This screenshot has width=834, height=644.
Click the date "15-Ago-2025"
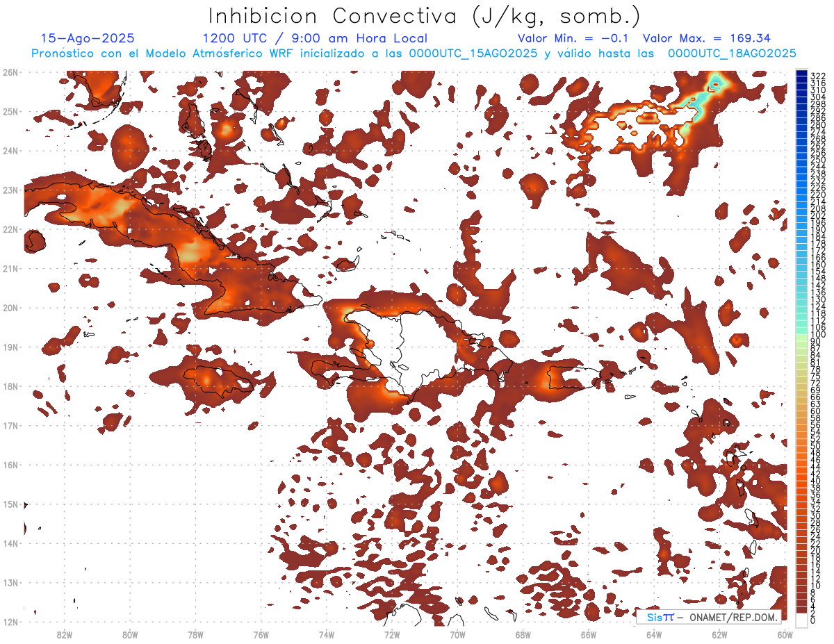point(88,38)
